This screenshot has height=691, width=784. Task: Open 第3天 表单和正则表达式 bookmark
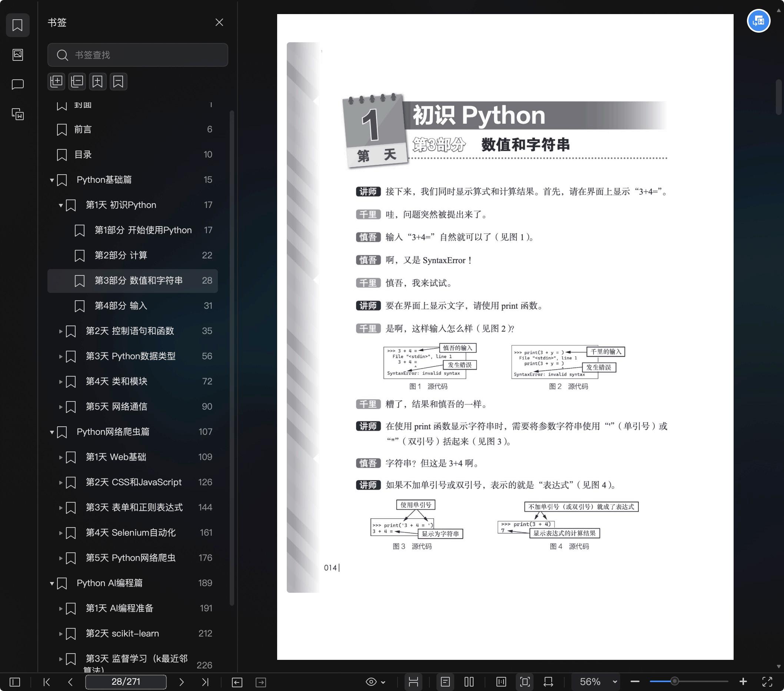tap(133, 507)
